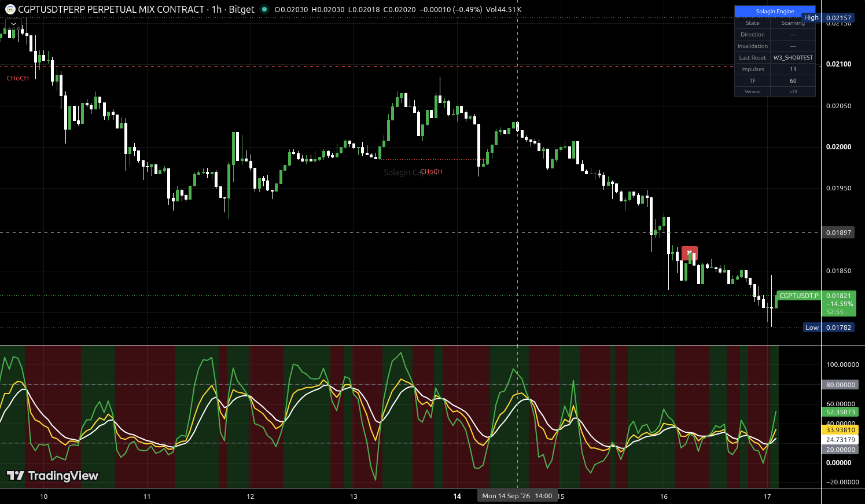Viewport: 865px width, 504px height.
Task: Click the Impulses row label
Action: click(753, 69)
